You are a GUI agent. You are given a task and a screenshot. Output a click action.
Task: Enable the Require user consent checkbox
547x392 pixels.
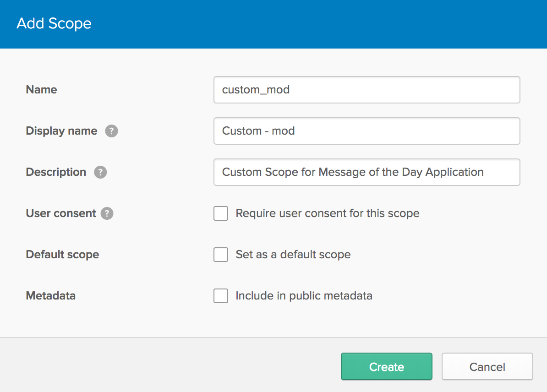pos(221,213)
